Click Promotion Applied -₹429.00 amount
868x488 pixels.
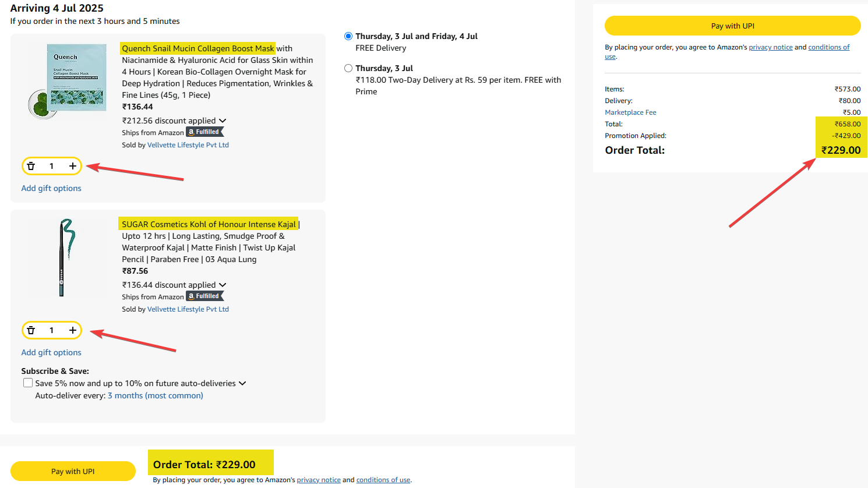coord(846,136)
